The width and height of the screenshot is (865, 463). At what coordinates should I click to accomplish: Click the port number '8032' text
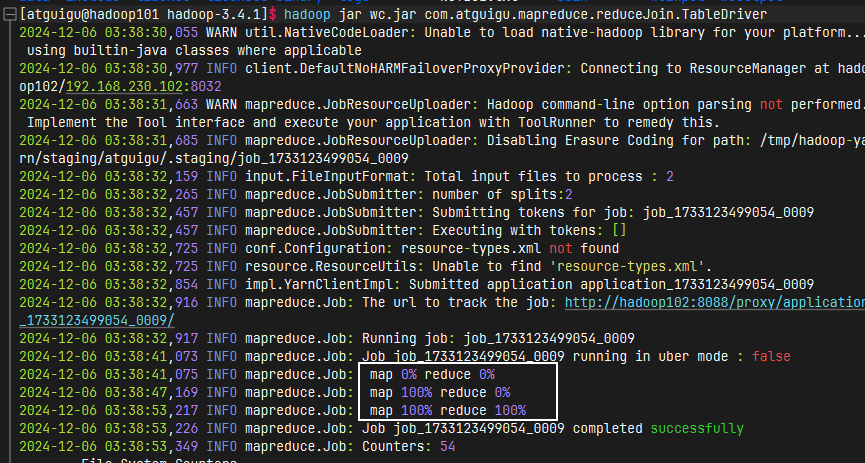pyautogui.click(x=206, y=87)
